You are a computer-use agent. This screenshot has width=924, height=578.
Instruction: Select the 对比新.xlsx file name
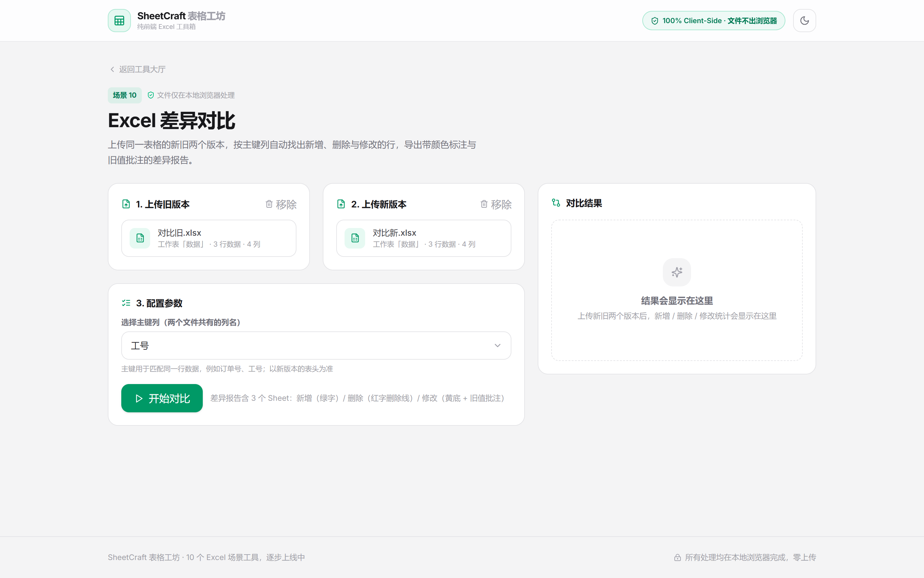point(394,233)
